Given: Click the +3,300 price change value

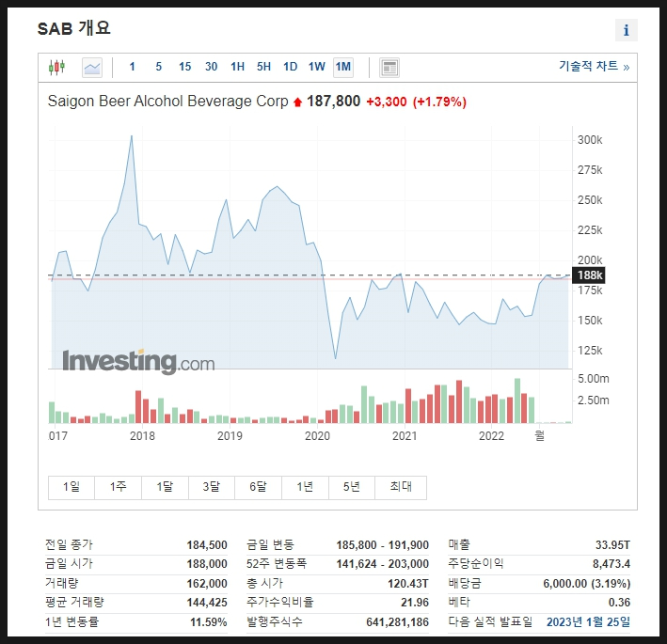Looking at the screenshot, I should pyautogui.click(x=387, y=102).
